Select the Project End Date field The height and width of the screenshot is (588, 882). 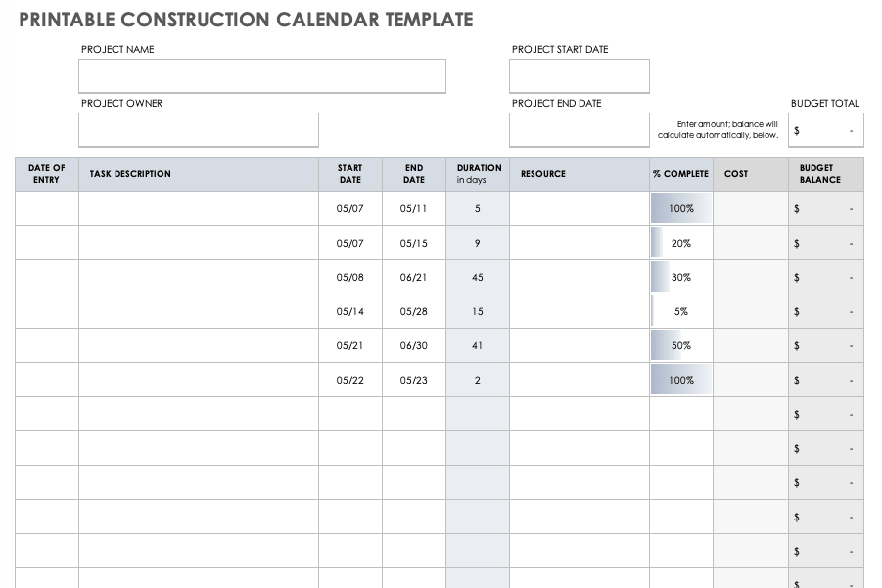[579, 129]
